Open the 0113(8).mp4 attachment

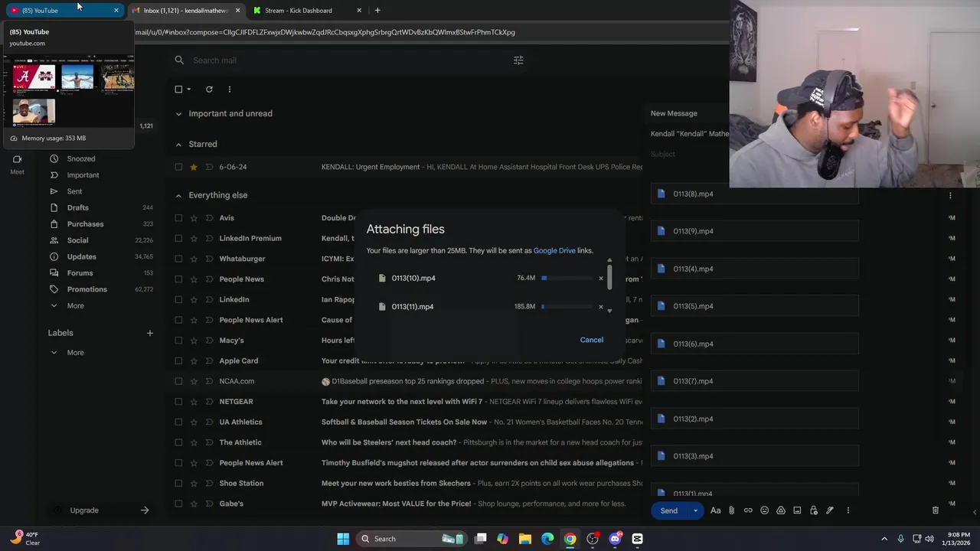pos(754,194)
